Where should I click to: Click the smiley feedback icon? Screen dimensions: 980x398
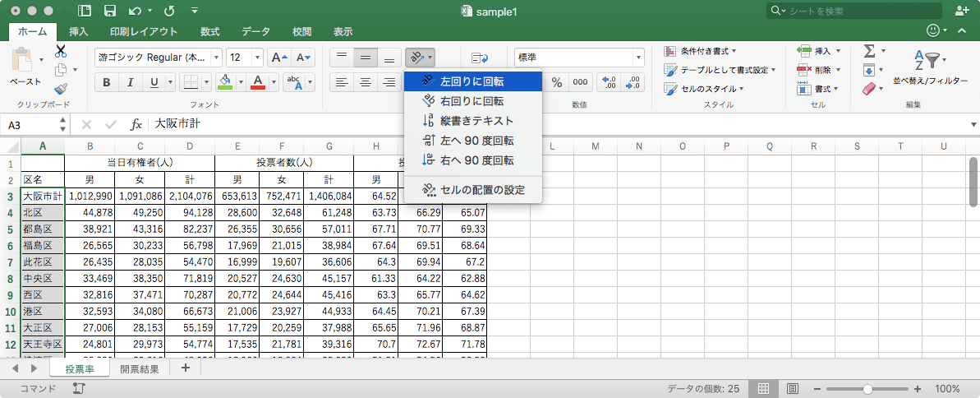pos(933,30)
